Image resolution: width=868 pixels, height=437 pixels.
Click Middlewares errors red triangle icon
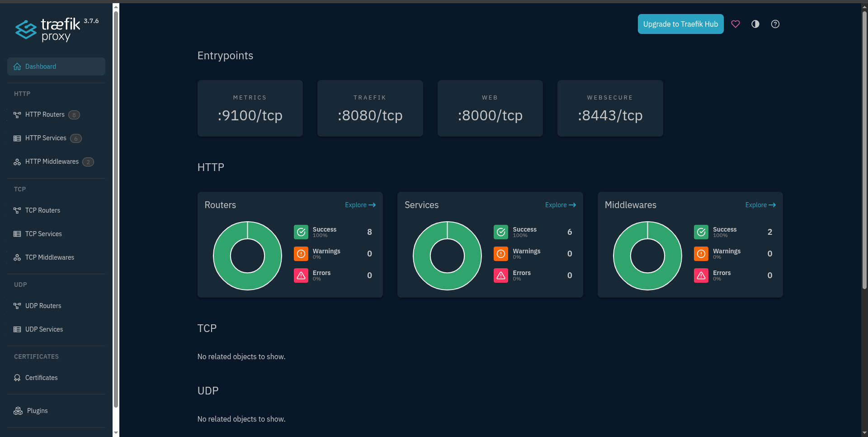tap(701, 275)
